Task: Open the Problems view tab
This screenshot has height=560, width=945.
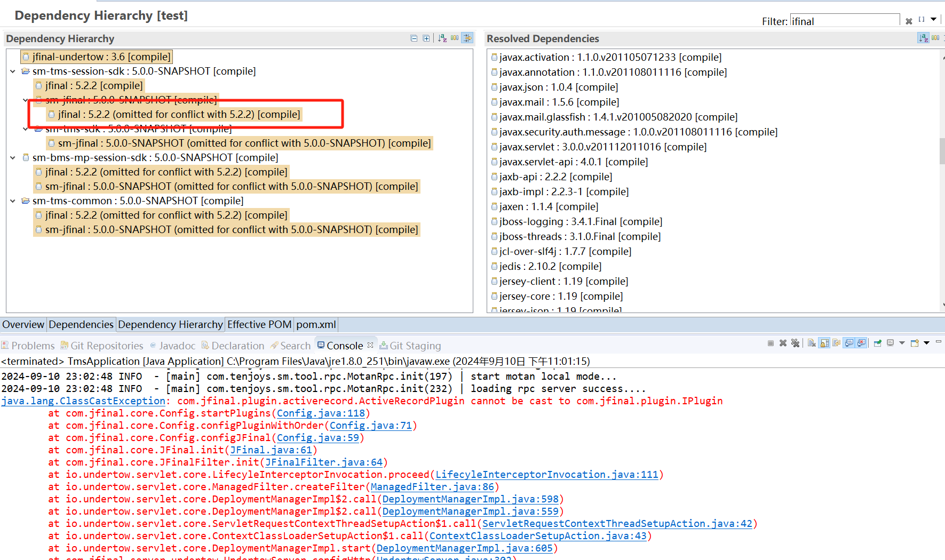Action: tap(28, 346)
